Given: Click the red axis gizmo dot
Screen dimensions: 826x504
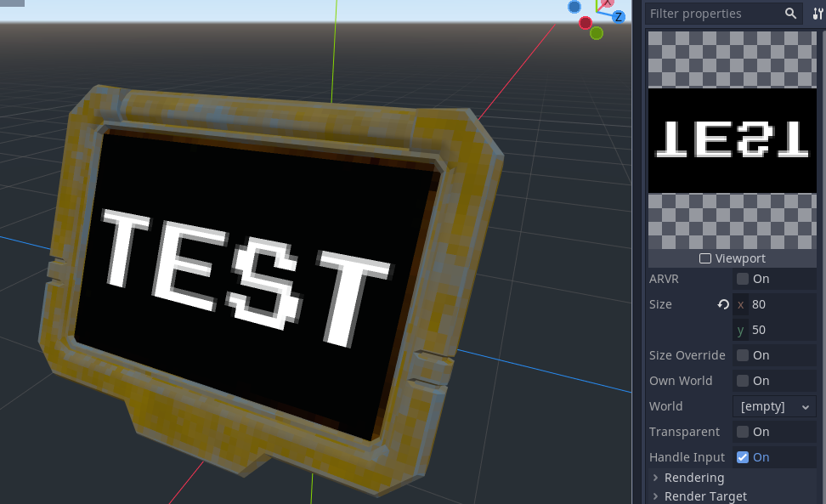Looking at the screenshot, I should pos(586,23).
